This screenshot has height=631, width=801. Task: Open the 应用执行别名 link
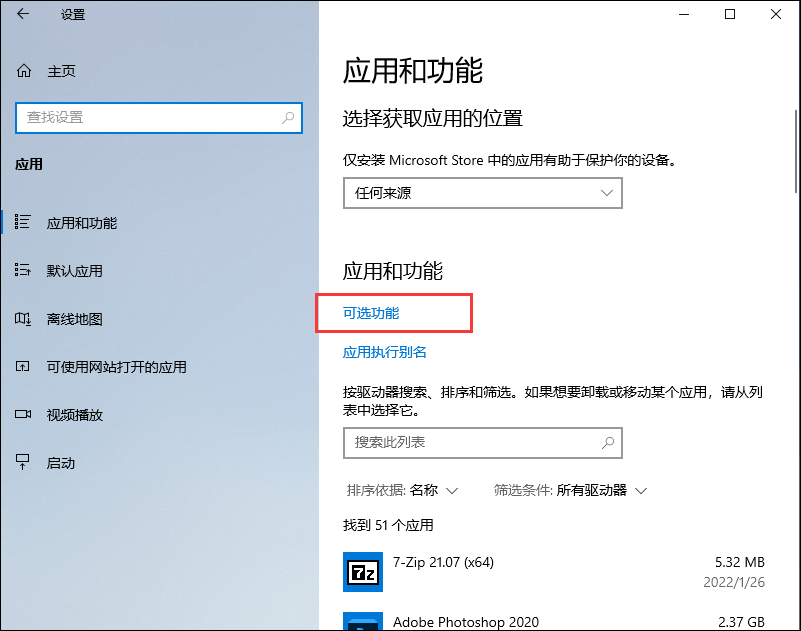click(385, 352)
